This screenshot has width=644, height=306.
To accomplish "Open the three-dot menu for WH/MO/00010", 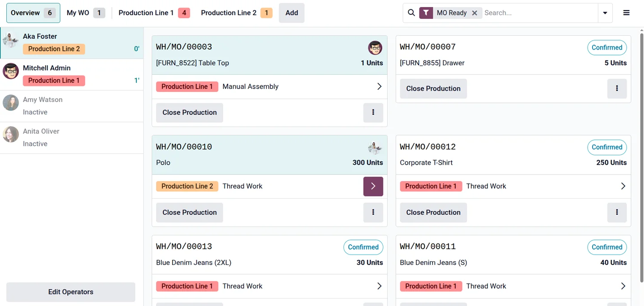I will (x=373, y=212).
